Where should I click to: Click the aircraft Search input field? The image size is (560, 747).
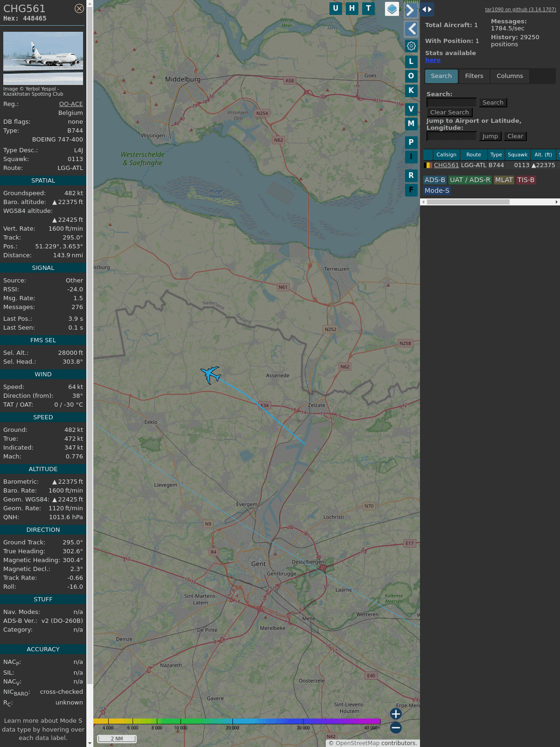tap(451, 103)
